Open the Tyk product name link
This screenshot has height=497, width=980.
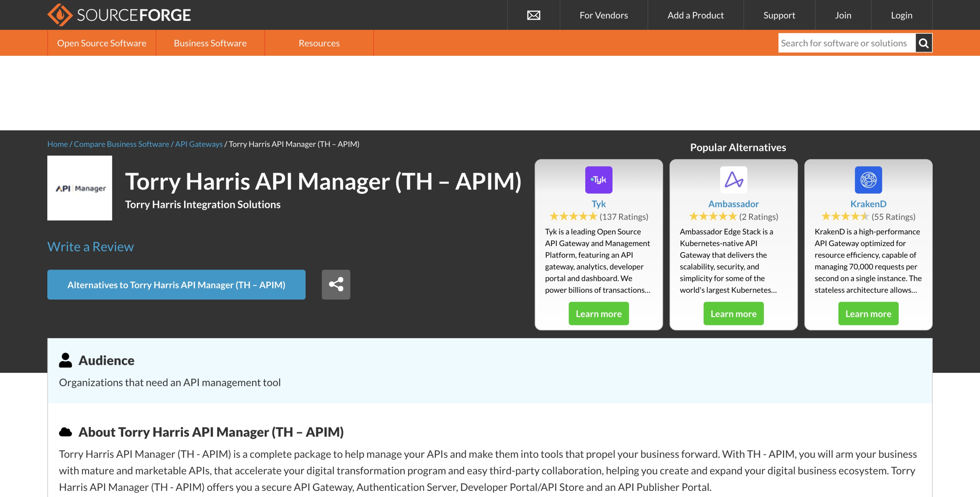(599, 204)
